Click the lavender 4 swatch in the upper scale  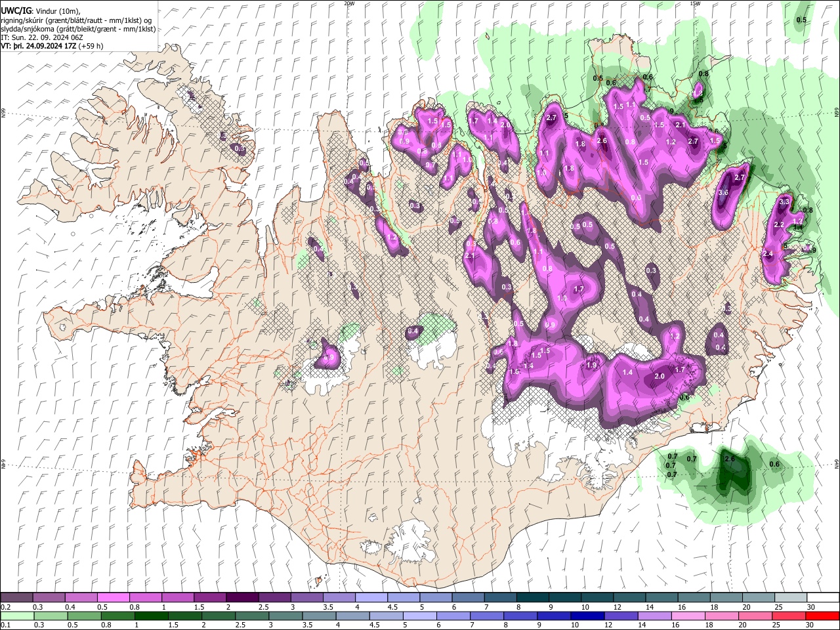(370, 598)
